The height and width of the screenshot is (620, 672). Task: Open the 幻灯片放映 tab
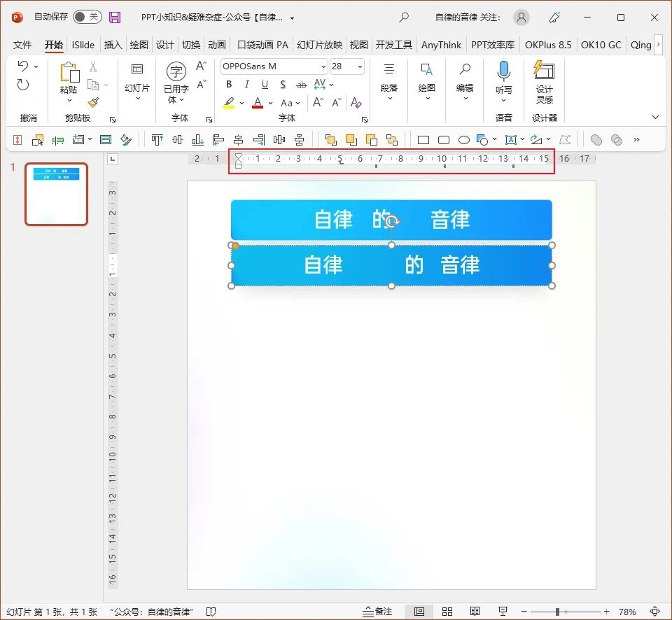point(319,44)
